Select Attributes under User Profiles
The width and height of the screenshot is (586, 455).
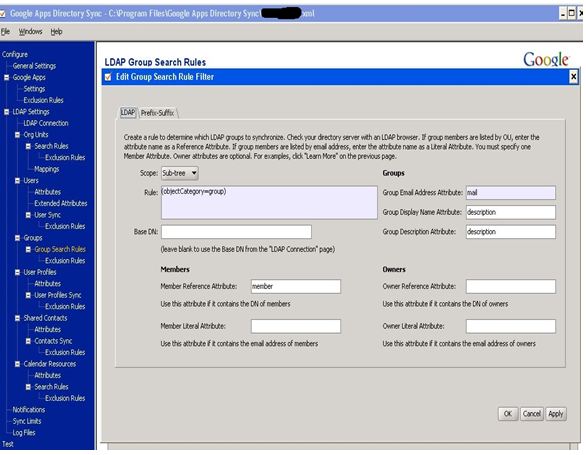pos(47,284)
